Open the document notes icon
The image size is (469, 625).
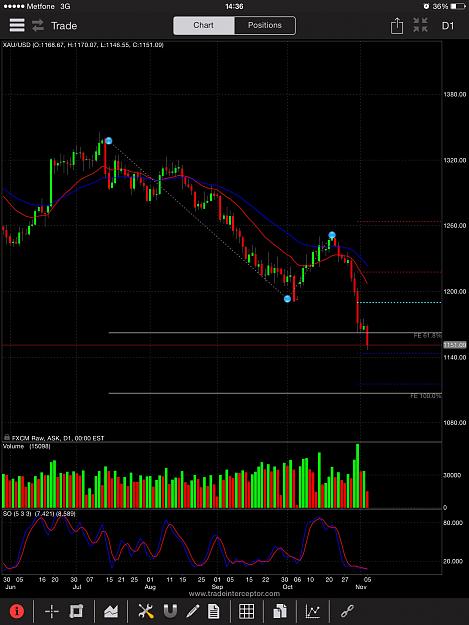(x=214, y=611)
